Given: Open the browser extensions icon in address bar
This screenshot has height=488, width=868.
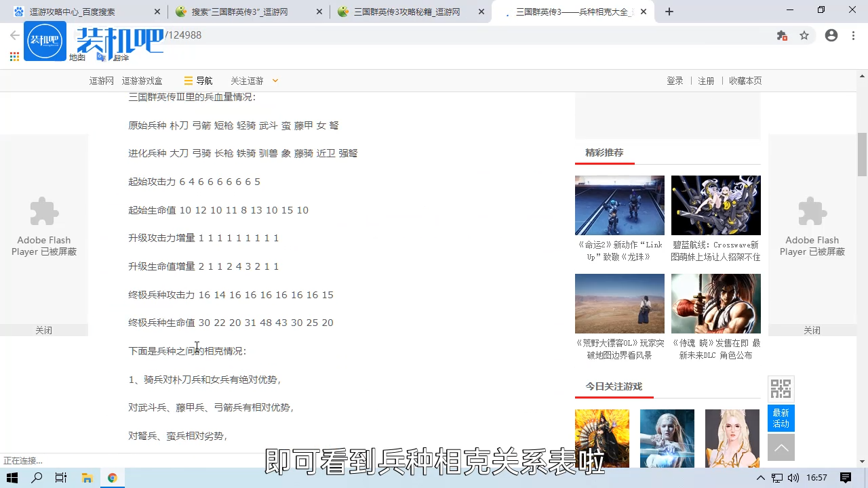Looking at the screenshot, I should (x=781, y=35).
